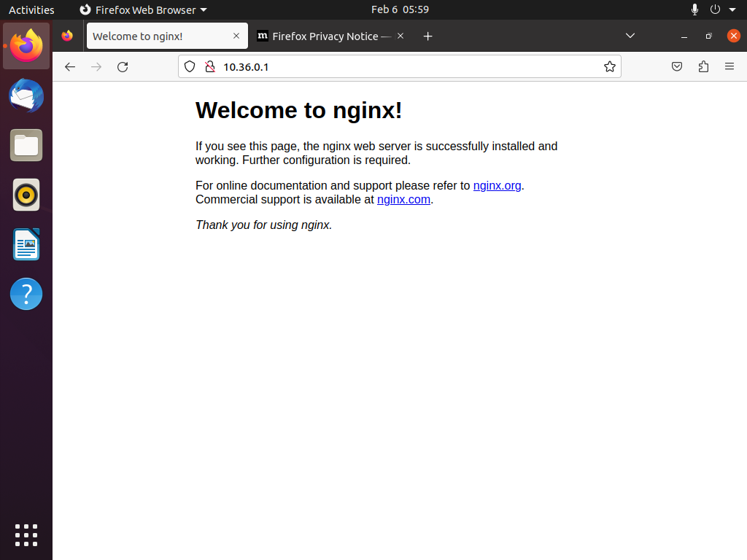Close the Firefox Privacy Notice tab

pos(400,36)
